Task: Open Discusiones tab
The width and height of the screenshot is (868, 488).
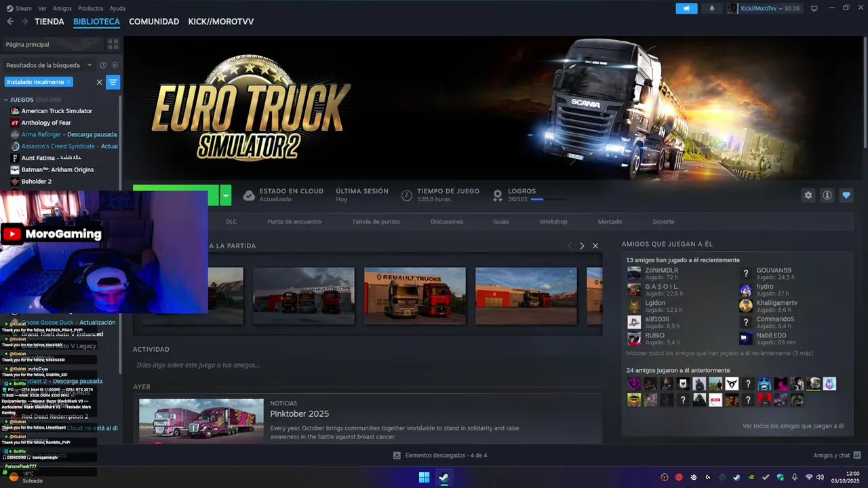Action: click(x=447, y=222)
